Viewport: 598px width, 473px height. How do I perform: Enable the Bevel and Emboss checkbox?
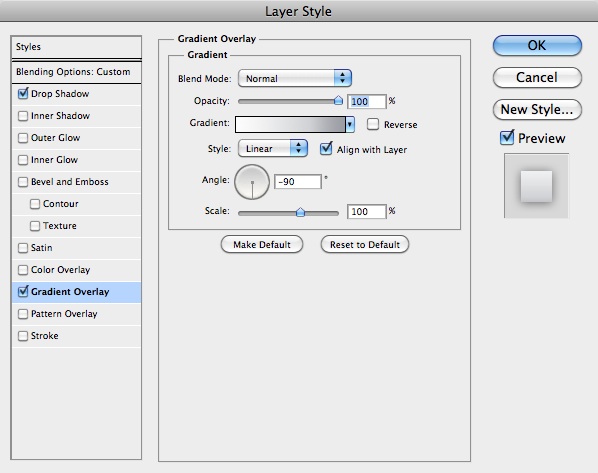(x=23, y=182)
